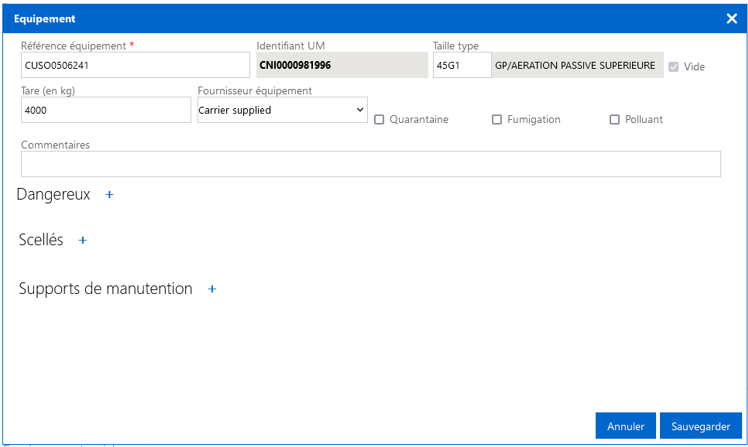Open the Fournisseur équipement dropdown
748x447 pixels.
point(282,110)
